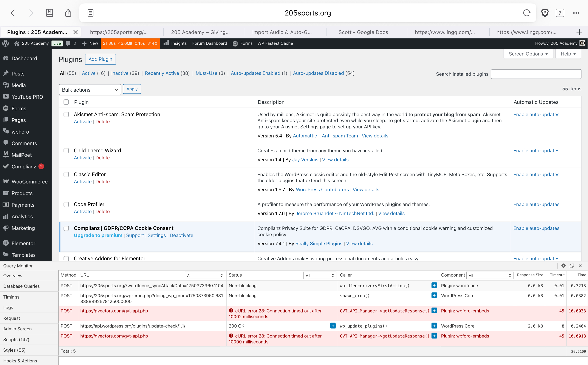Close the Plugins ‹ 205 Academy tab
The height and width of the screenshot is (365, 588).
[x=75, y=32]
